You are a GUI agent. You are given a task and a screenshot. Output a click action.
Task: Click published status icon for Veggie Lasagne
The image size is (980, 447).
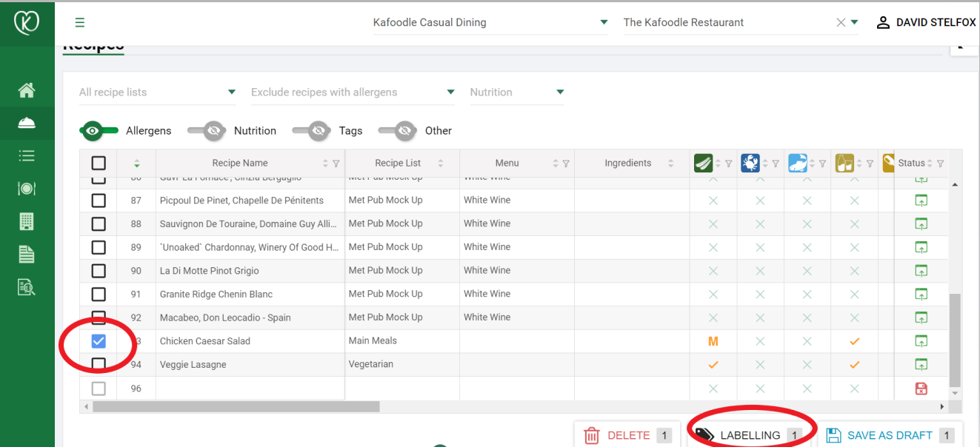pos(921,365)
